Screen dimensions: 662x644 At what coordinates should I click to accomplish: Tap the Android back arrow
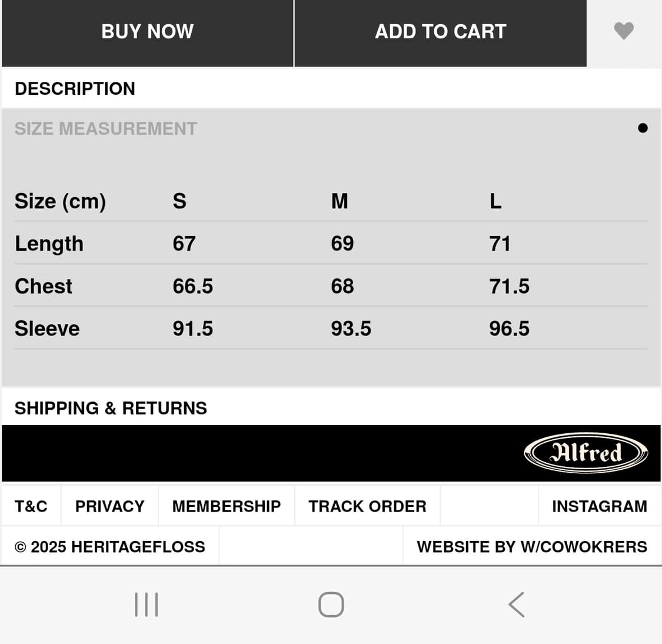click(516, 605)
